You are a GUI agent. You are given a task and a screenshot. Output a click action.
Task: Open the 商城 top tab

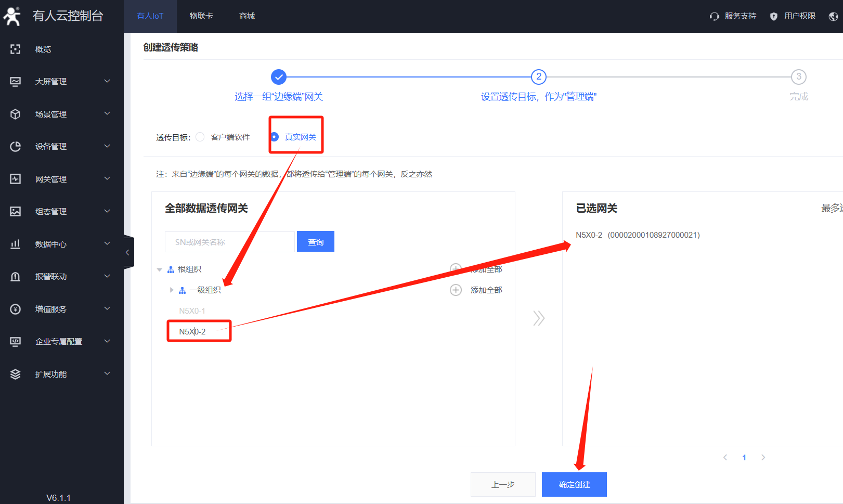click(247, 16)
